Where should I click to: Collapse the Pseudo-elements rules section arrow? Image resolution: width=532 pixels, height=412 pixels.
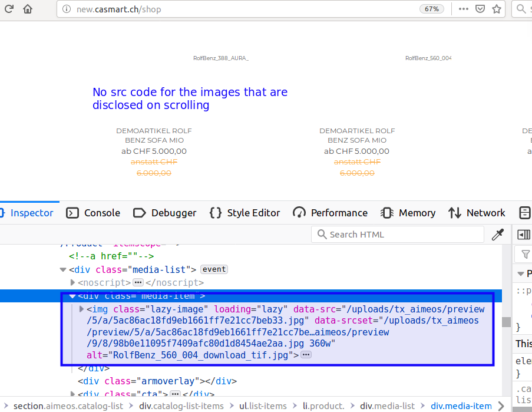click(520, 273)
